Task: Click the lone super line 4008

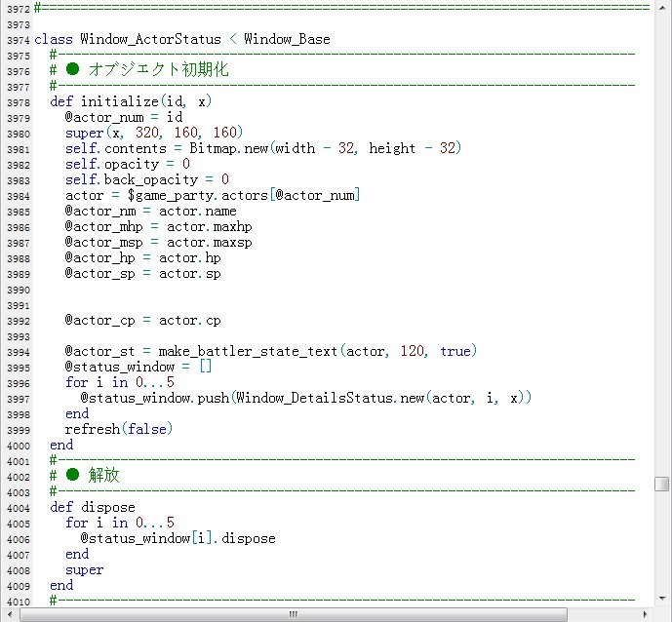Action: 85,569
